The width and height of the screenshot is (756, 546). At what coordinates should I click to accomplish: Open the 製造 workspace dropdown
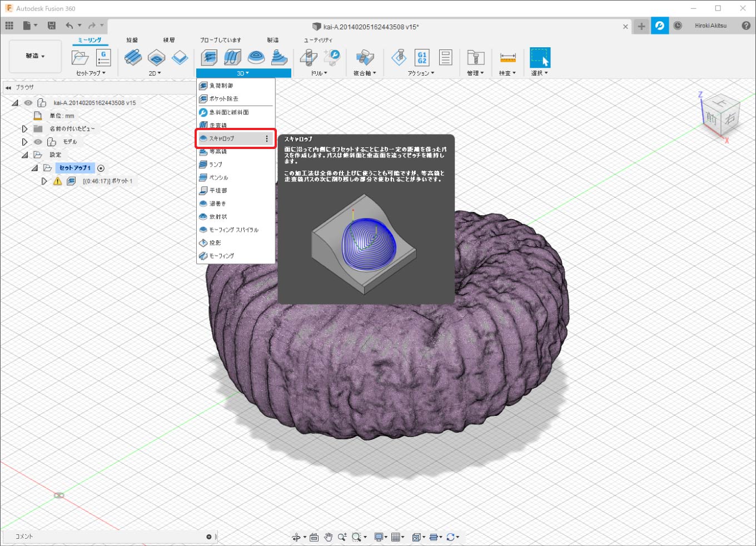click(35, 56)
